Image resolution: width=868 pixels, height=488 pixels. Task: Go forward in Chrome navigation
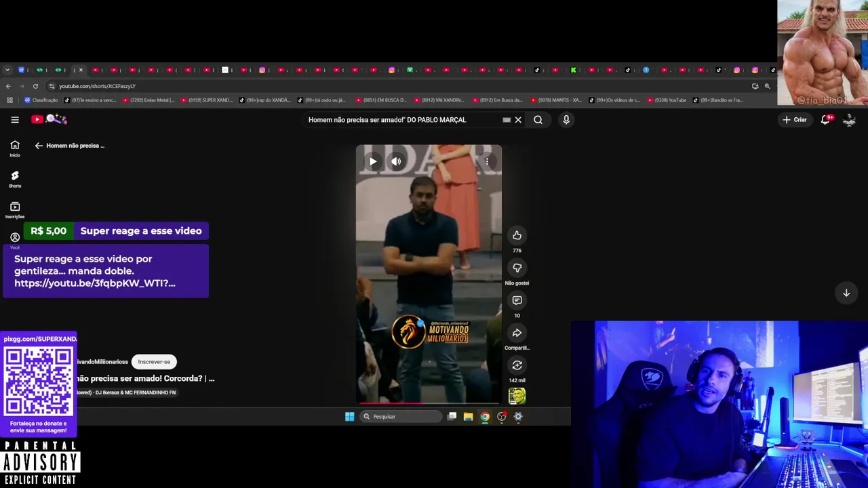pyautogui.click(x=22, y=86)
